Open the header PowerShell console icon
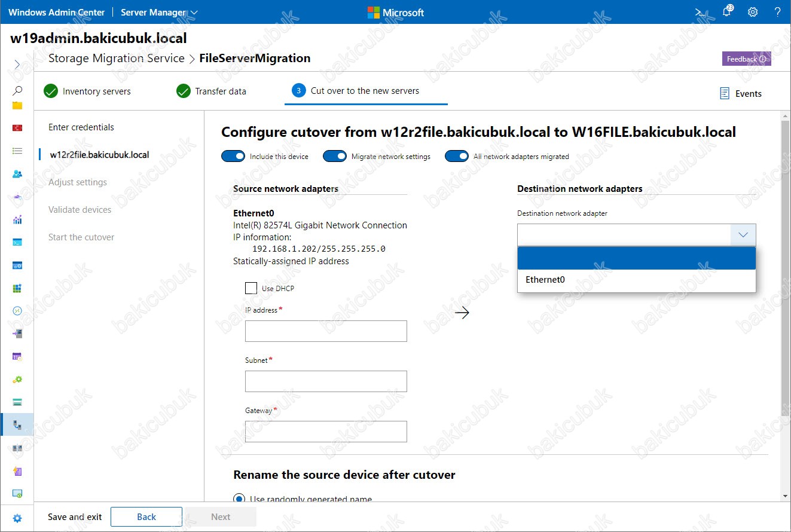The height and width of the screenshot is (532, 791). click(x=700, y=12)
